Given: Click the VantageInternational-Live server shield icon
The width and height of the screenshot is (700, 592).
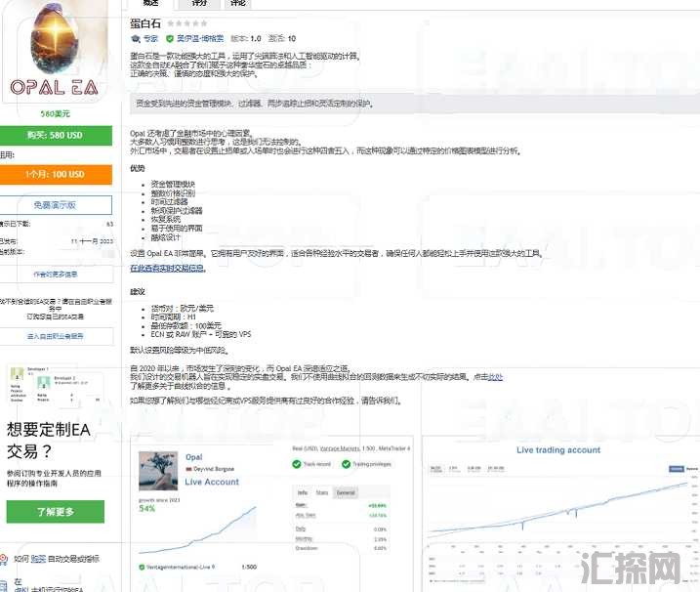Looking at the screenshot, I should tap(142, 567).
